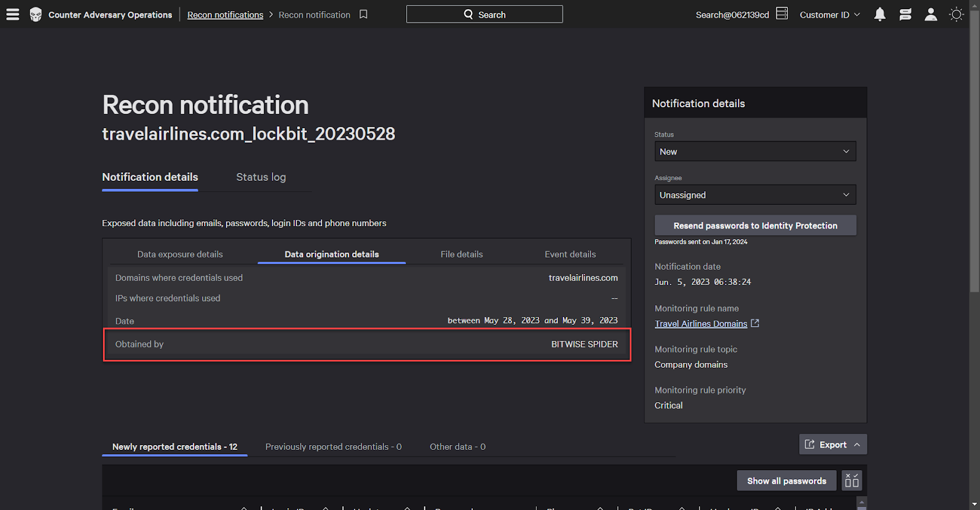Viewport: 980px width, 510px height.
Task: Click the magnifier icon in search bar
Action: click(x=469, y=14)
